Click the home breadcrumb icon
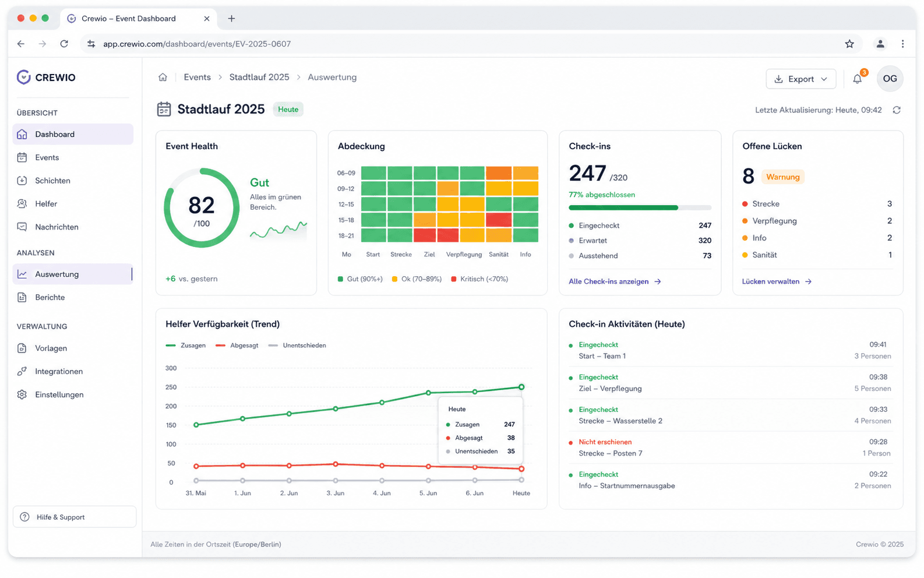 [163, 77]
